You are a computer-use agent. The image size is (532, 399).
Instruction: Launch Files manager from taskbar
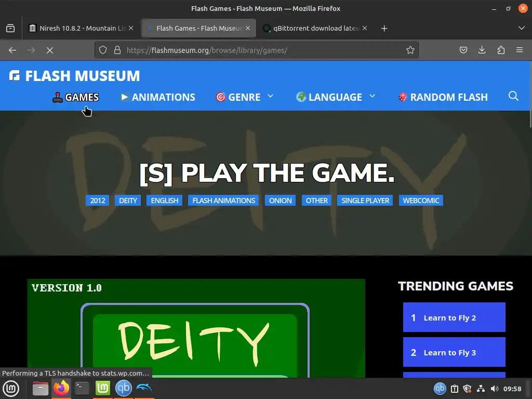tap(41, 389)
